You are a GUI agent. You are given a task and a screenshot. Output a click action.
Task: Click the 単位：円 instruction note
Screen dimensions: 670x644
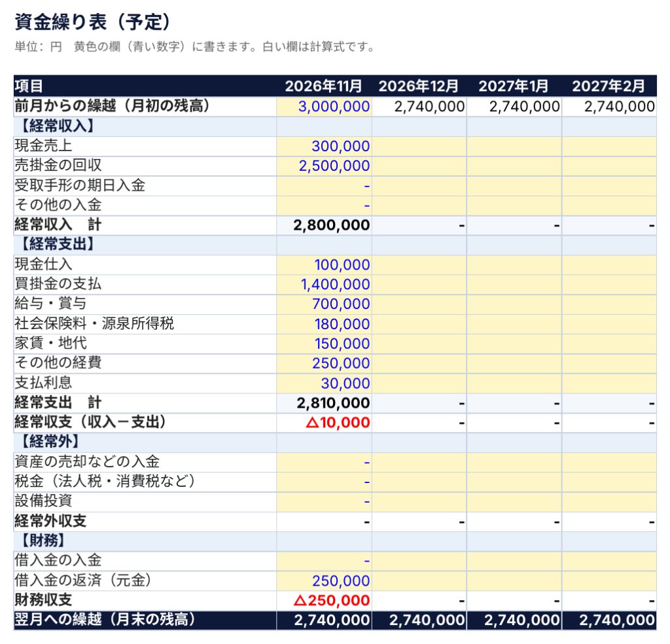point(194,46)
